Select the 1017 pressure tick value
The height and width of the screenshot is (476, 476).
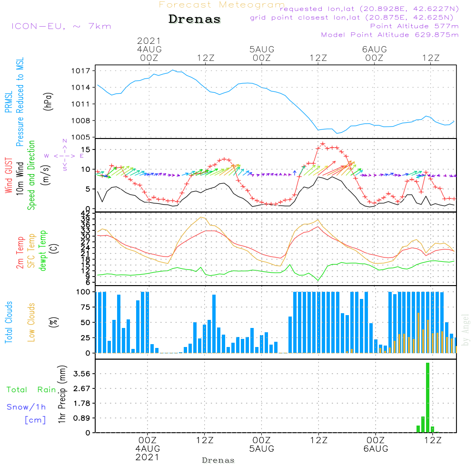pos(80,71)
